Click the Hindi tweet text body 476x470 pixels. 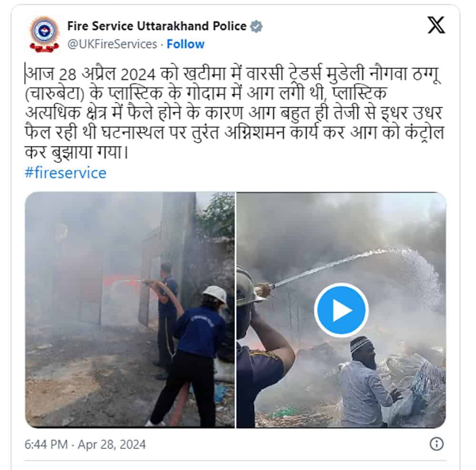[x=235, y=114]
